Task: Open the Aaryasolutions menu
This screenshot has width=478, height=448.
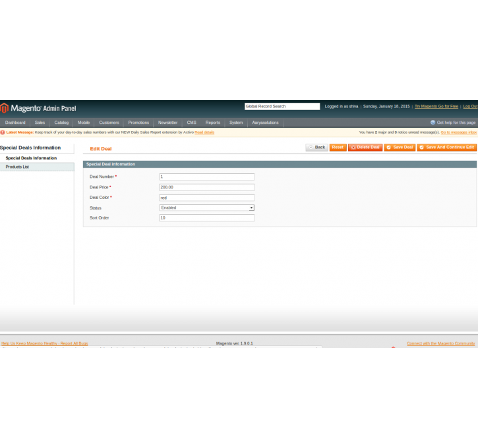Action: click(x=265, y=123)
